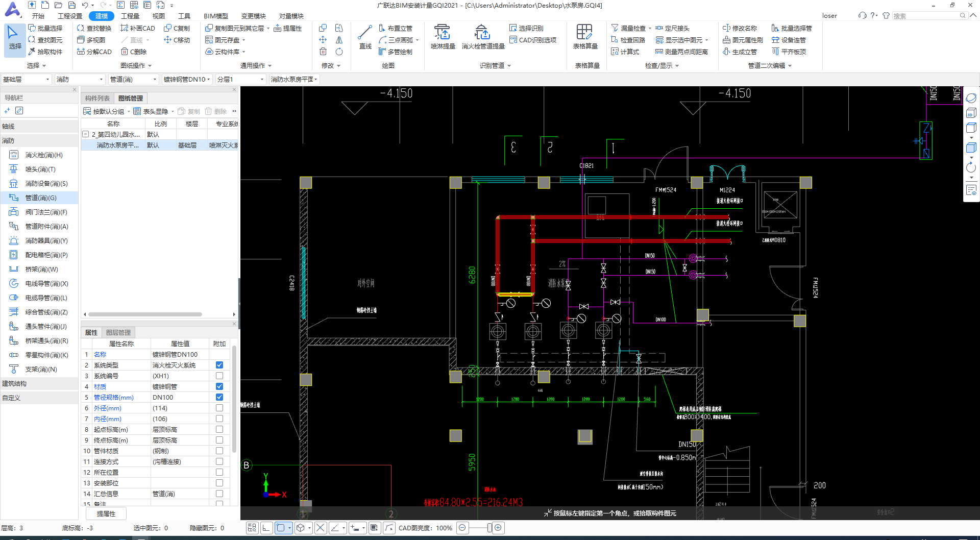Click the 表格算量 tool

coord(585,37)
